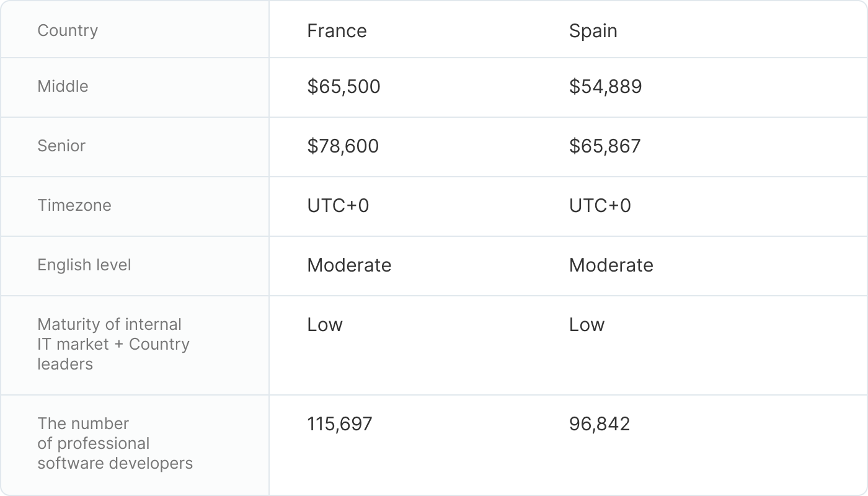Click the English level row label
Screen dimensions: 868x496
[84, 265]
